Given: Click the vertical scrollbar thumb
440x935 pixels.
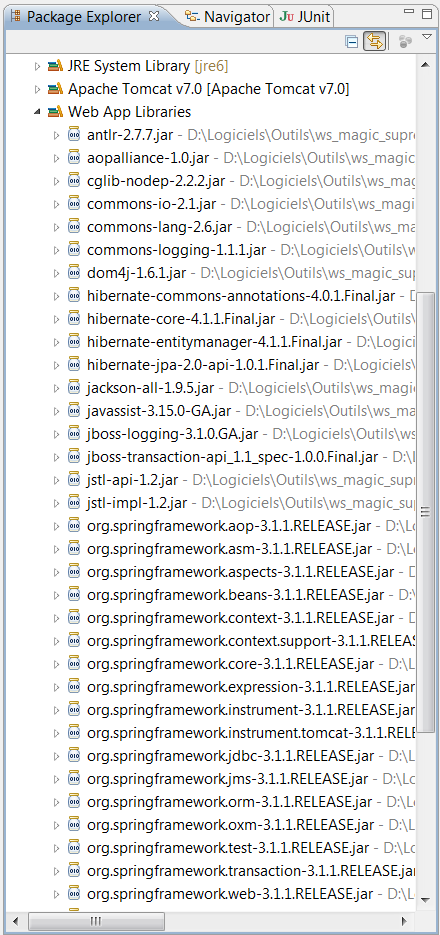Looking at the screenshot, I should (x=425, y=512).
